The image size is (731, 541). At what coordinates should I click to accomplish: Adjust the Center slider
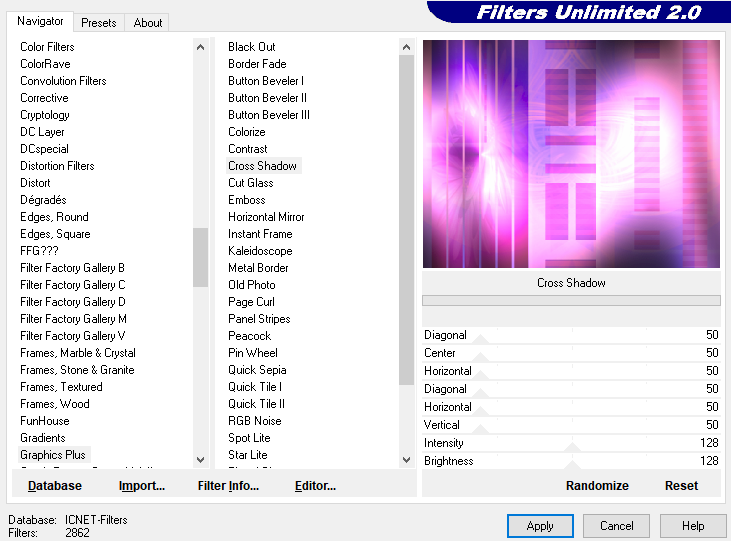[481, 357]
